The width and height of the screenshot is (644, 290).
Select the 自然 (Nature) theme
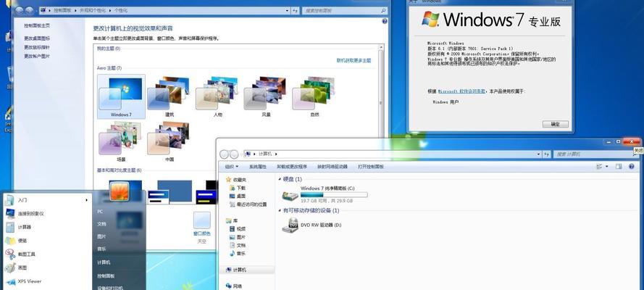(314, 97)
